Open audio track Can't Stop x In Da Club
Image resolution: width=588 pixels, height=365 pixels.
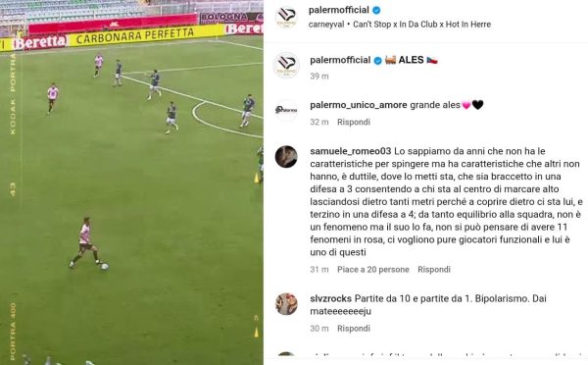pyautogui.click(x=421, y=25)
